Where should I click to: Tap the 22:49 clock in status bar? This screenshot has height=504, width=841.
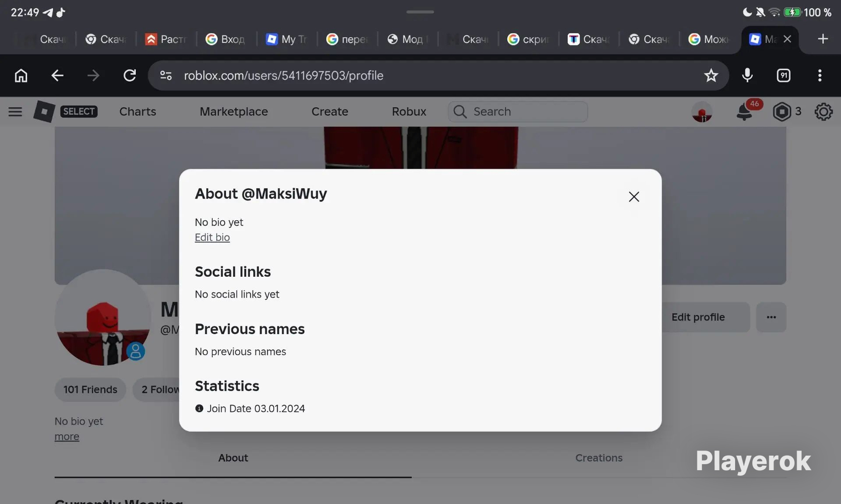[x=25, y=13]
